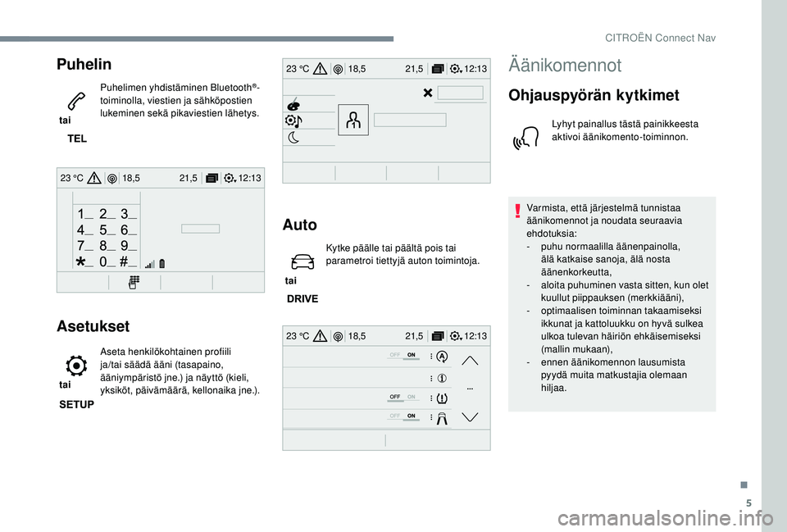The height and width of the screenshot is (532, 787).
Task: Tap the car icon under Auto
Action: tap(303, 261)
